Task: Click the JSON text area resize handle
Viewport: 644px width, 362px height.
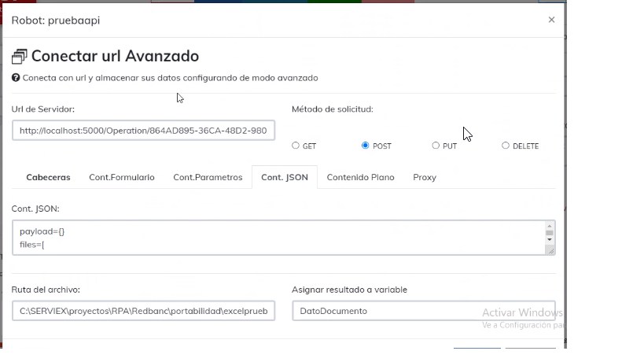Action: click(x=550, y=249)
